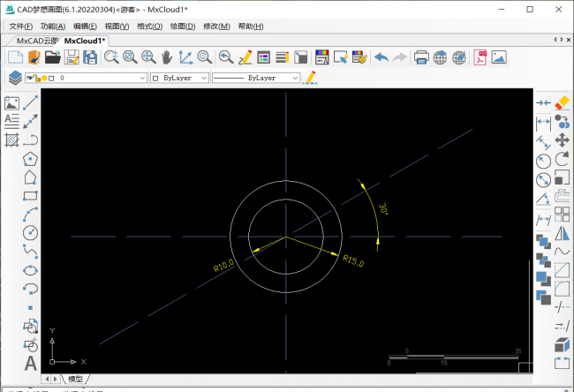Open the 视图(V) menu
The image size is (574, 392).
tap(117, 26)
